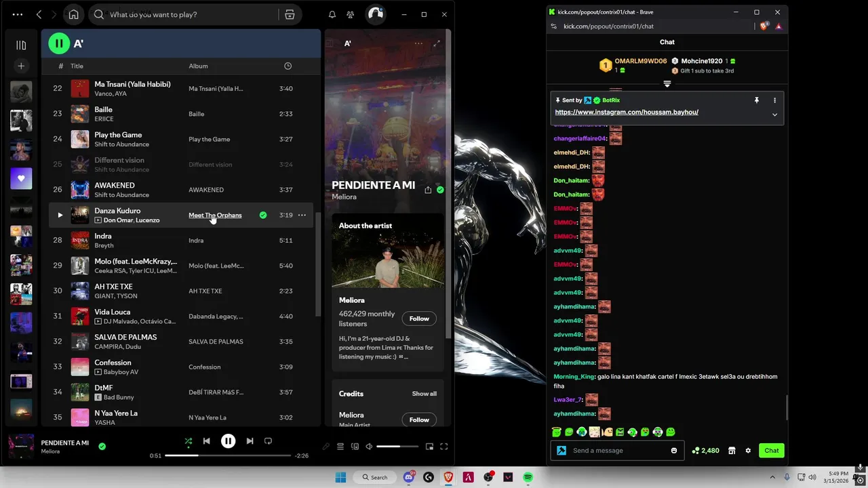The image size is (868, 488).
Task: Open the pinned Instagram link in chat
Action: (627, 113)
